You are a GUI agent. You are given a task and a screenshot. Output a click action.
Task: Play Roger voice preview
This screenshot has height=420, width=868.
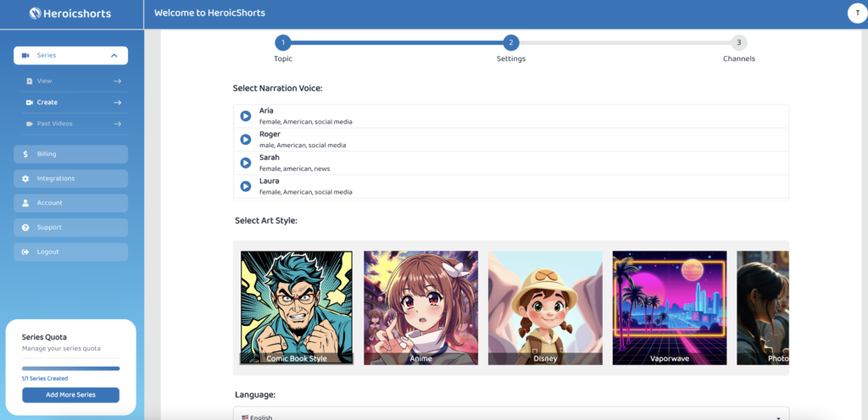coord(245,139)
